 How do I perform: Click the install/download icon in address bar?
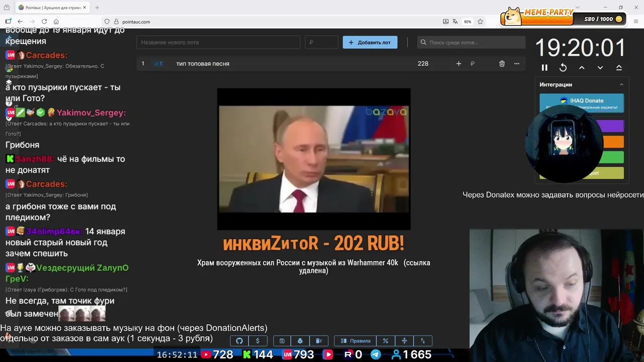(x=445, y=22)
